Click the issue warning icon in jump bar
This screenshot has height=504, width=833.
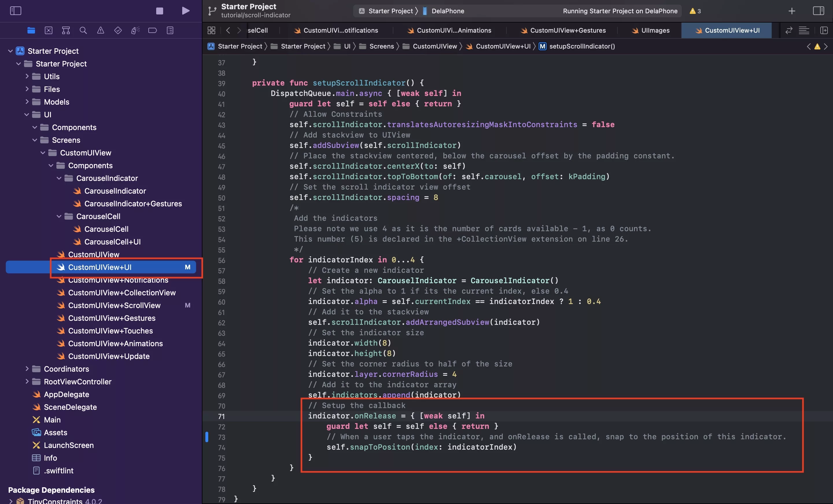tap(817, 47)
